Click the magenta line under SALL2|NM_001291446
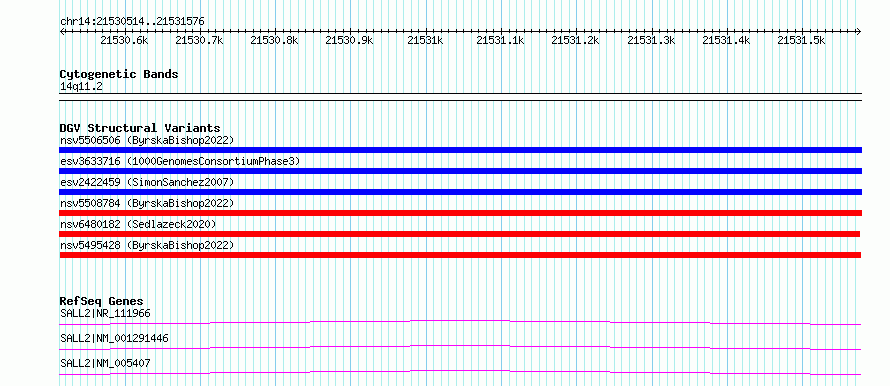Image resolution: width=890 pixels, height=386 pixels. [x=460, y=347]
